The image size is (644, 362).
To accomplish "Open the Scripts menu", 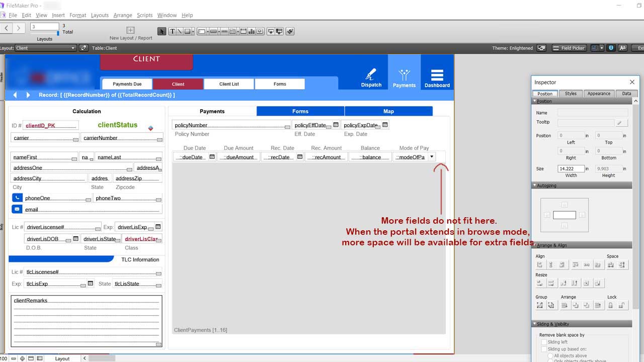I will (144, 15).
